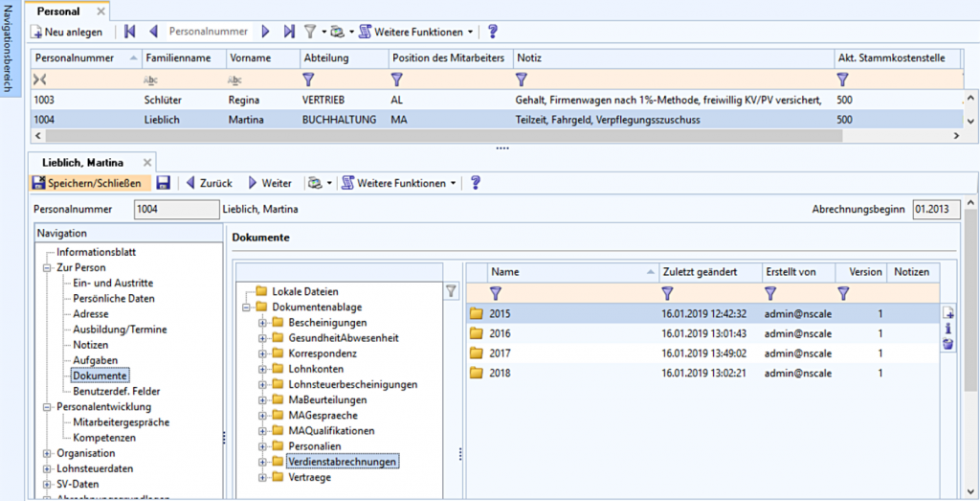Jump to first personnel record
The image size is (980, 501).
tap(131, 32)
